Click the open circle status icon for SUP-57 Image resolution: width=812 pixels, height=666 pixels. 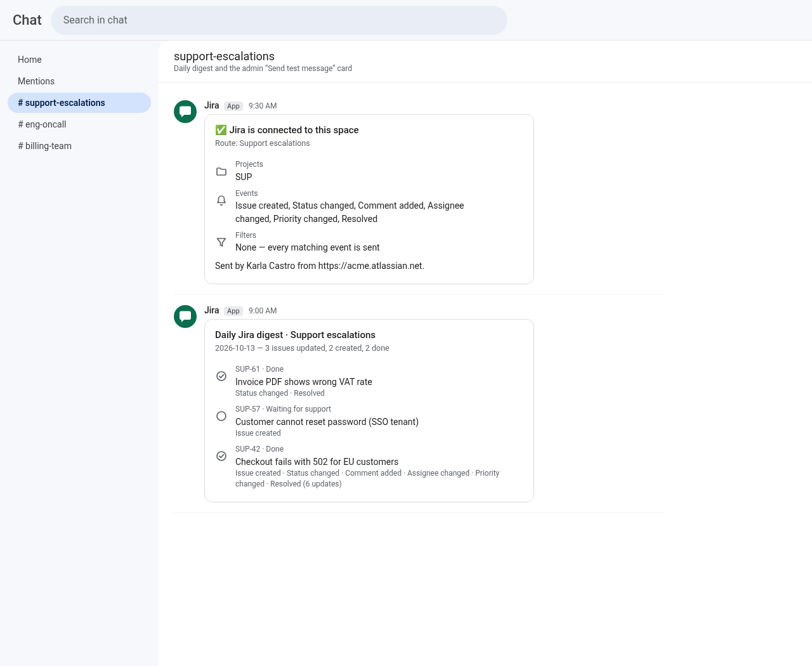tap(221, 416)
